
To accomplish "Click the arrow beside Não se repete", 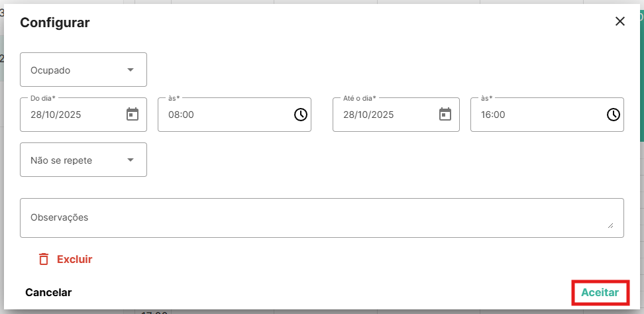I will pos(131,160).
